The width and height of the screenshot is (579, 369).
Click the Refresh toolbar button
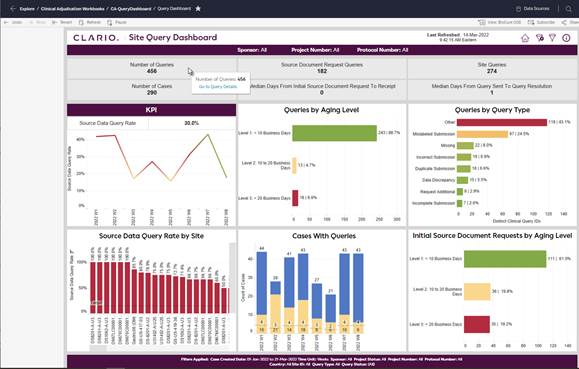(x=90, y=23)
